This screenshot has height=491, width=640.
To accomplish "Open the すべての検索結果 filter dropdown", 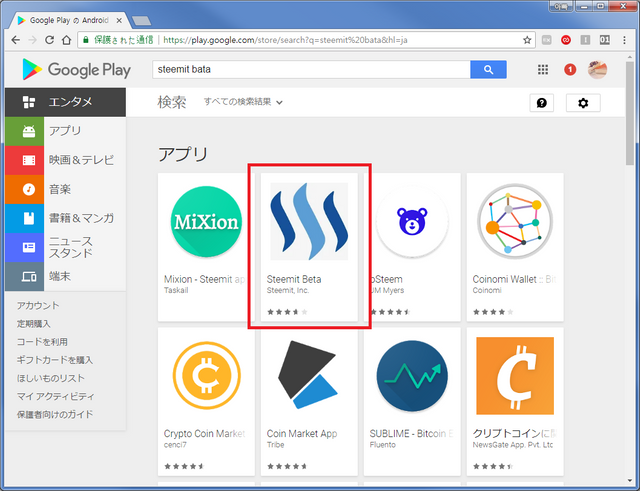I will pos(243,102).
